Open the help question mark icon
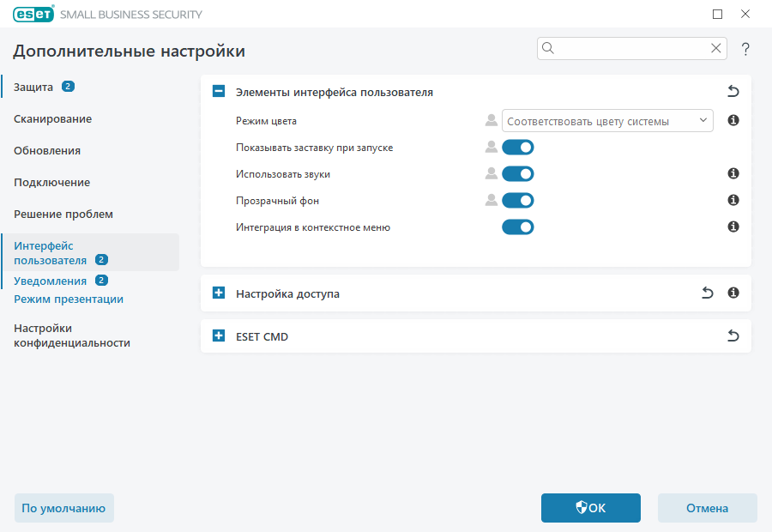The width and height of the screenshot is (772, 532). pyautogui.click(x=745, y=49)
